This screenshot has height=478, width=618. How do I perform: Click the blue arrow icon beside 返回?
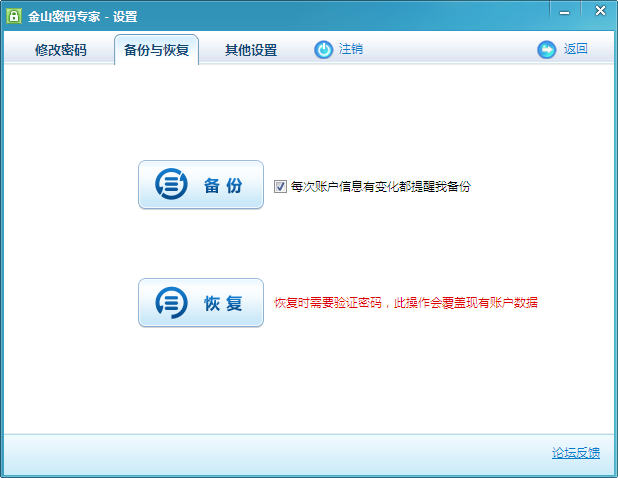click(x=547, y=49)
